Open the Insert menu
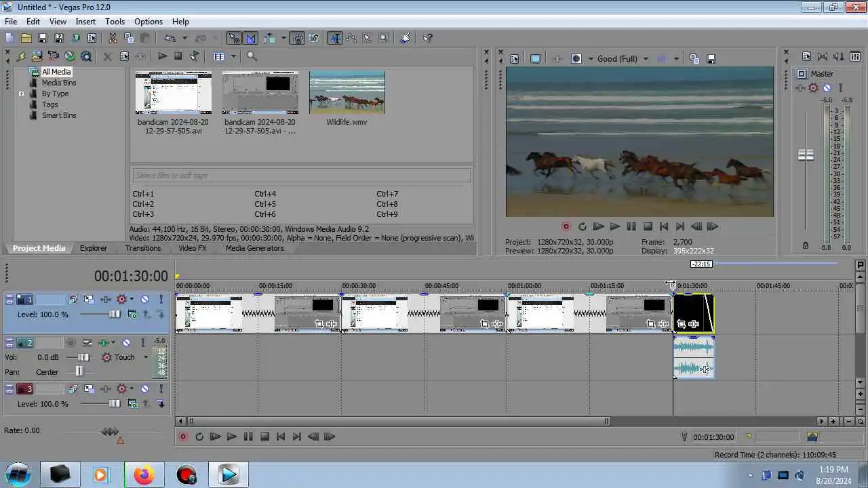This screenshot has height=488, width=868. [85, 22]
